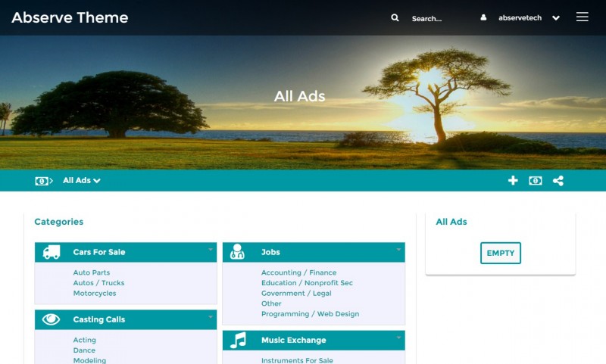Open the Government / Legal subcategory
Image resolution: width=606 pixels, height=364 pixels.
tap(296, 294)
